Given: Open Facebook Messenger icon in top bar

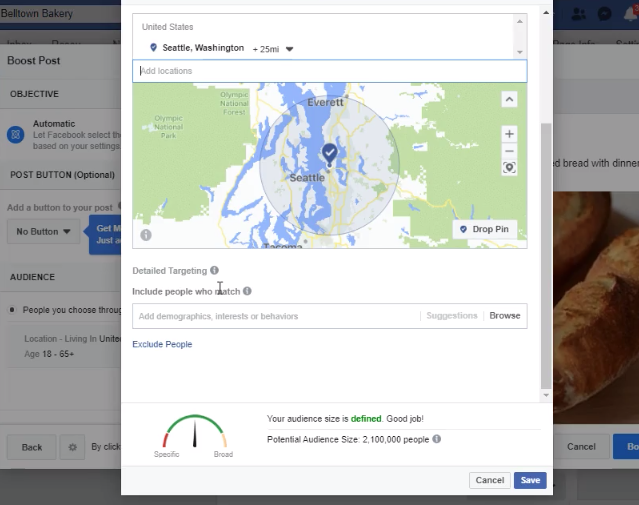Looking at the screenshot, I should 604,14.
